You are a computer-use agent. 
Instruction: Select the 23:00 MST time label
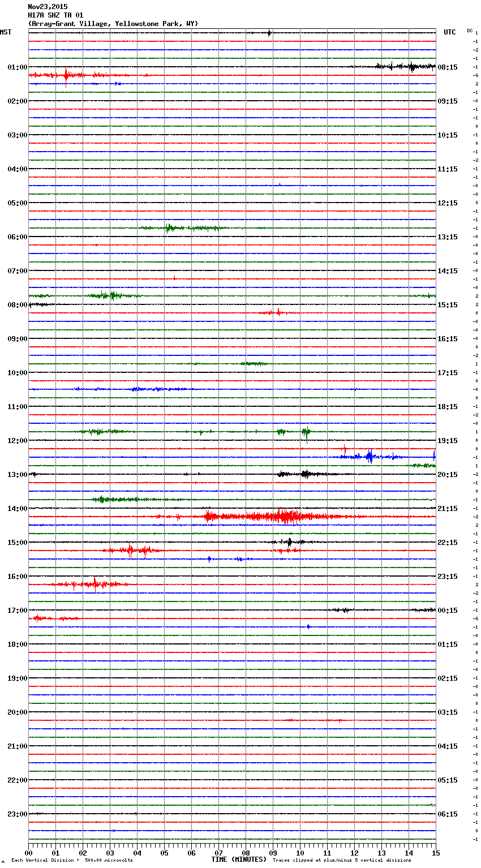(18, 814)
